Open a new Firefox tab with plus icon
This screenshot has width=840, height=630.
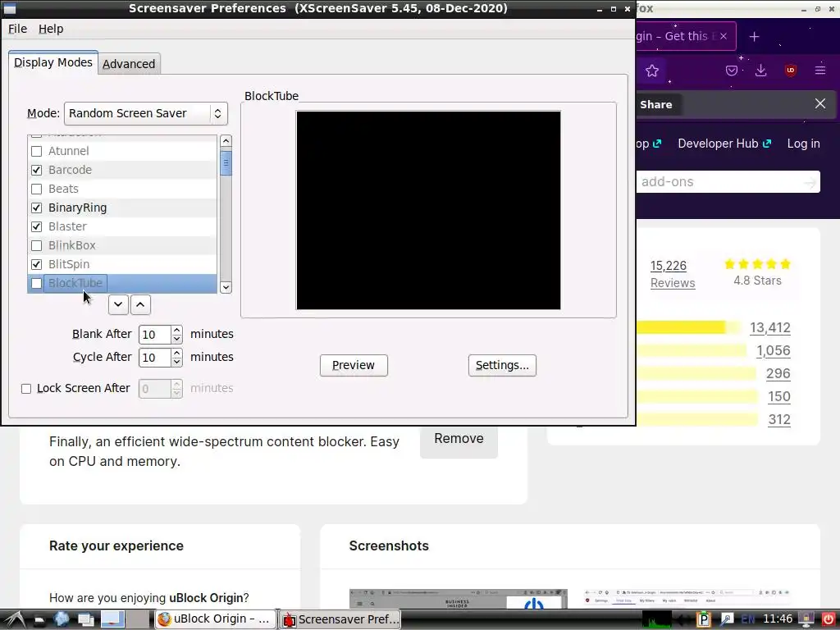pyautogui.click(x=755, y=36)
